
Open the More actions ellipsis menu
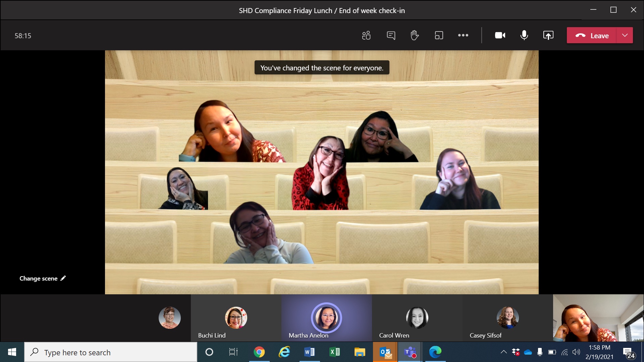pos(463,36)
